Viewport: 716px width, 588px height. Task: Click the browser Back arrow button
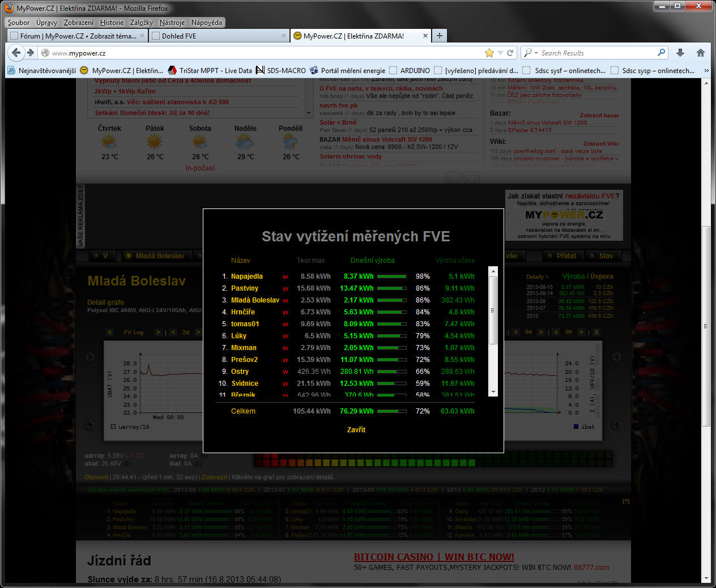point(16,53)
